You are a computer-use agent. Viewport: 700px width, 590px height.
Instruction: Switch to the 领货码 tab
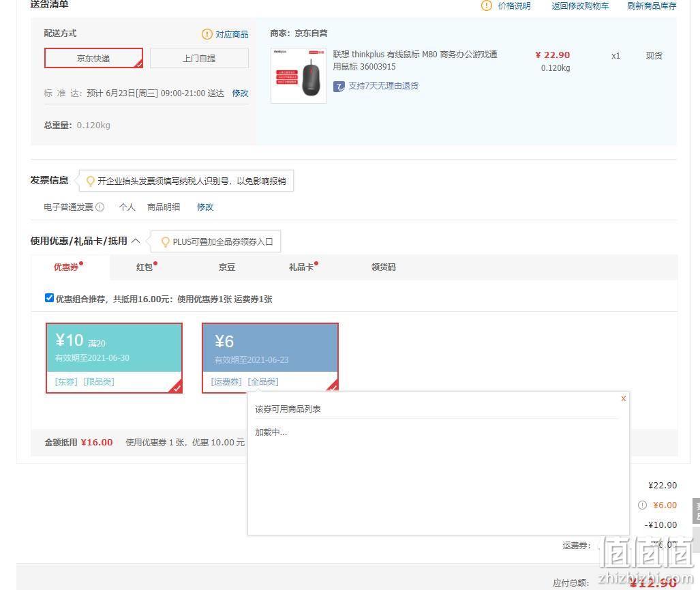pyautogui.click(x=384, y=267)
